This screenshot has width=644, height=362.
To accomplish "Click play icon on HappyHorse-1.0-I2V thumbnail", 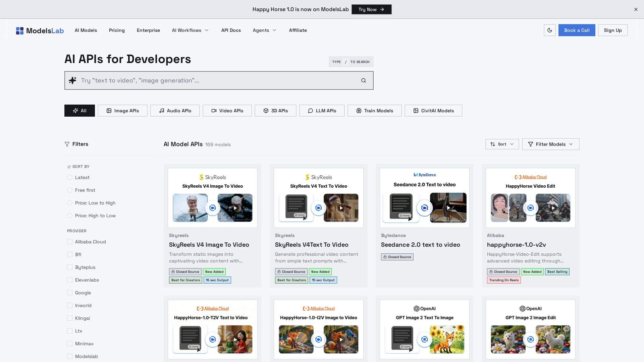I will [x=341, y=340].
